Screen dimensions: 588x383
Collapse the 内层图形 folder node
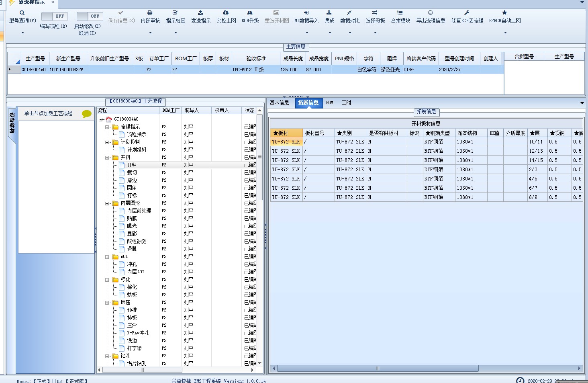point(107,203)
